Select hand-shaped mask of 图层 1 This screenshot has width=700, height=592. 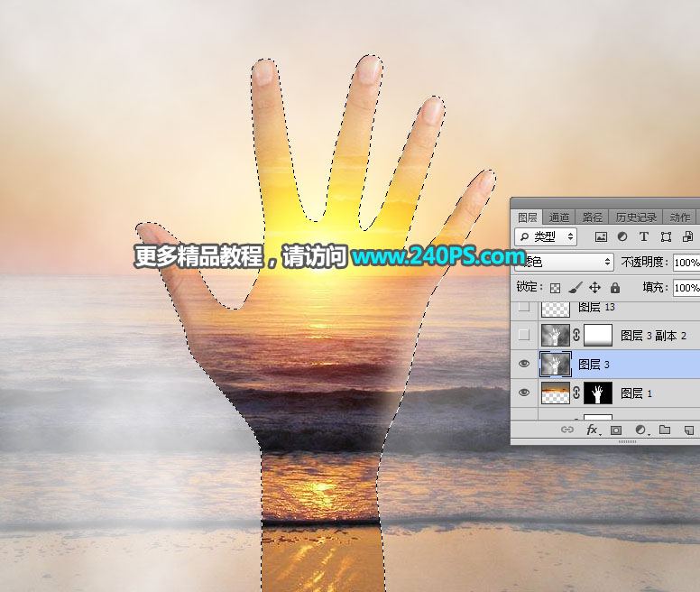[x=598, y=393]
